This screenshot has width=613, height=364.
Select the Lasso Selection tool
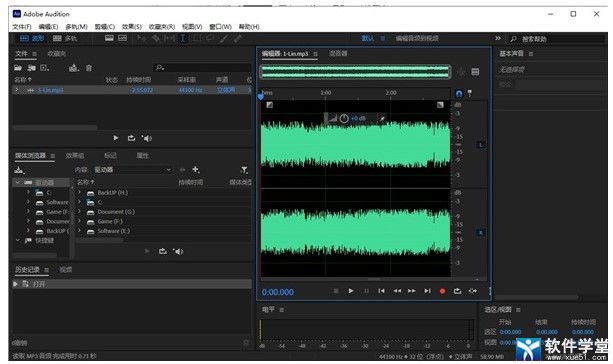coord(210,38)
